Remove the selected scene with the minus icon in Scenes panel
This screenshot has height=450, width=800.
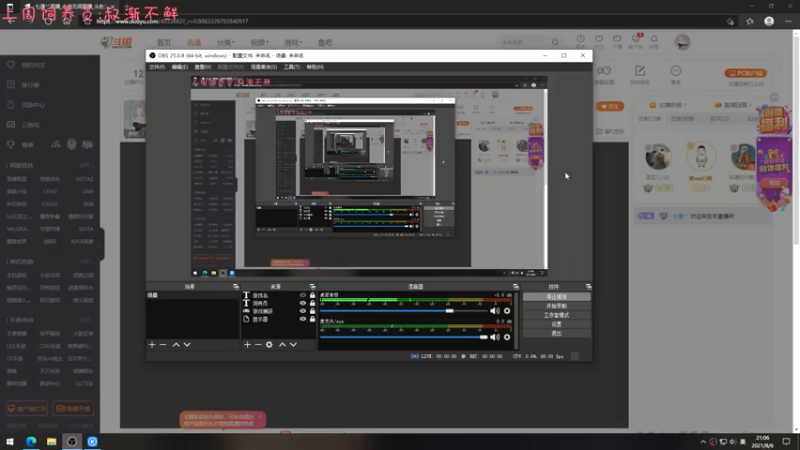(163, 345)
